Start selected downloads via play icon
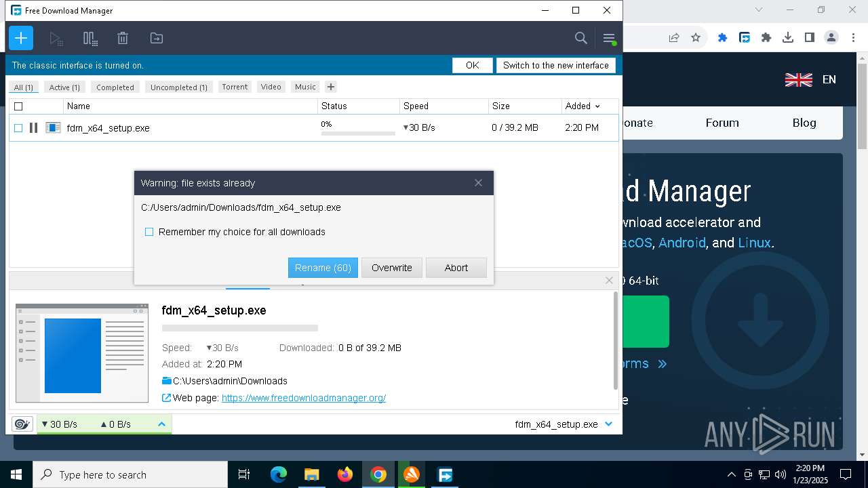The height and width of the screenshot is (488, 868). tap(56, 39)
